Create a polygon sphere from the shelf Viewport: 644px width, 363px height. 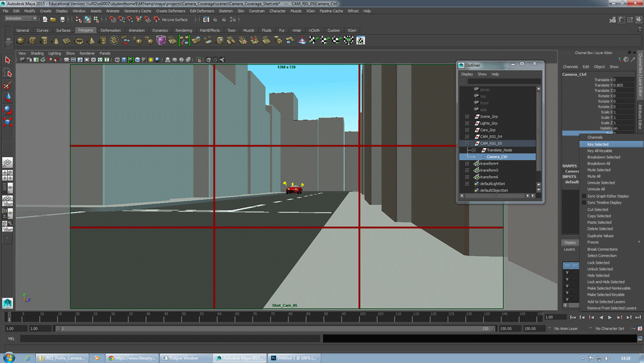pos(21,41)
